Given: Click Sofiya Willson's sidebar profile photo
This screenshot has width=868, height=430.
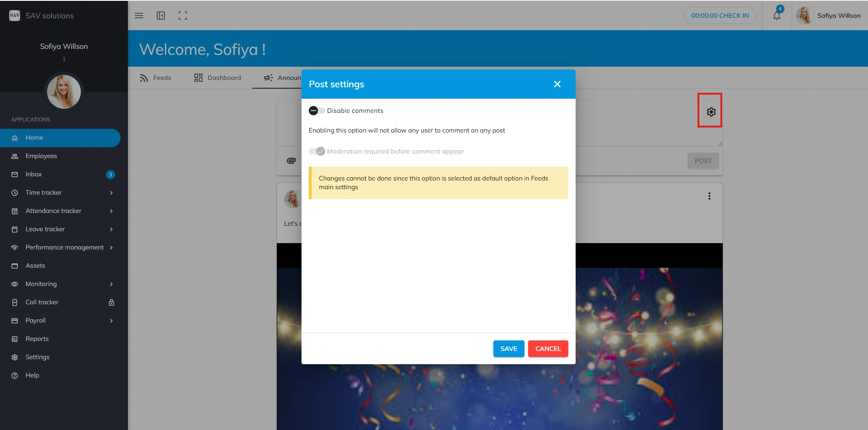Looking at the screenshot, I should click(64, 91).
